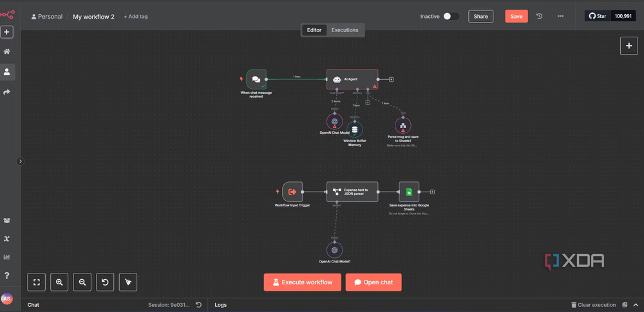Open the workflow history clock icon
644x312 pixels.
pyautogui.click(x=539, y=17)
